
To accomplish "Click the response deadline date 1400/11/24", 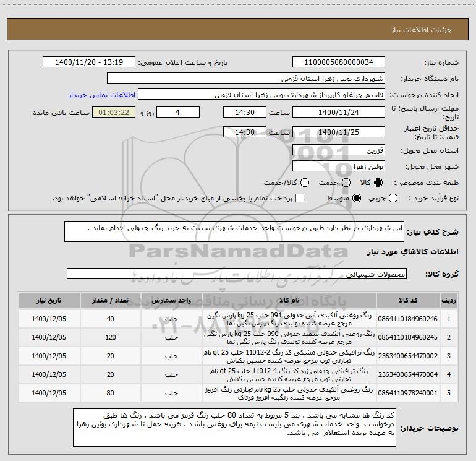I will 339,112.
